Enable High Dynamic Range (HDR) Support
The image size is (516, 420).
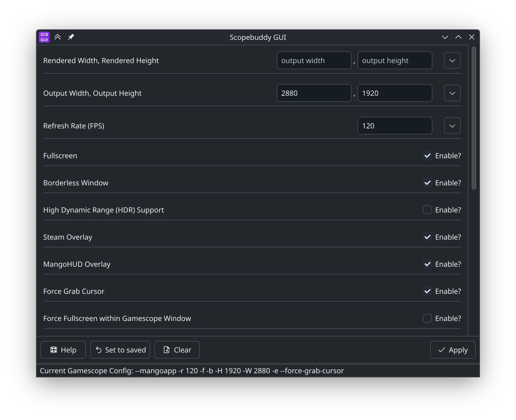coord(427,210)
